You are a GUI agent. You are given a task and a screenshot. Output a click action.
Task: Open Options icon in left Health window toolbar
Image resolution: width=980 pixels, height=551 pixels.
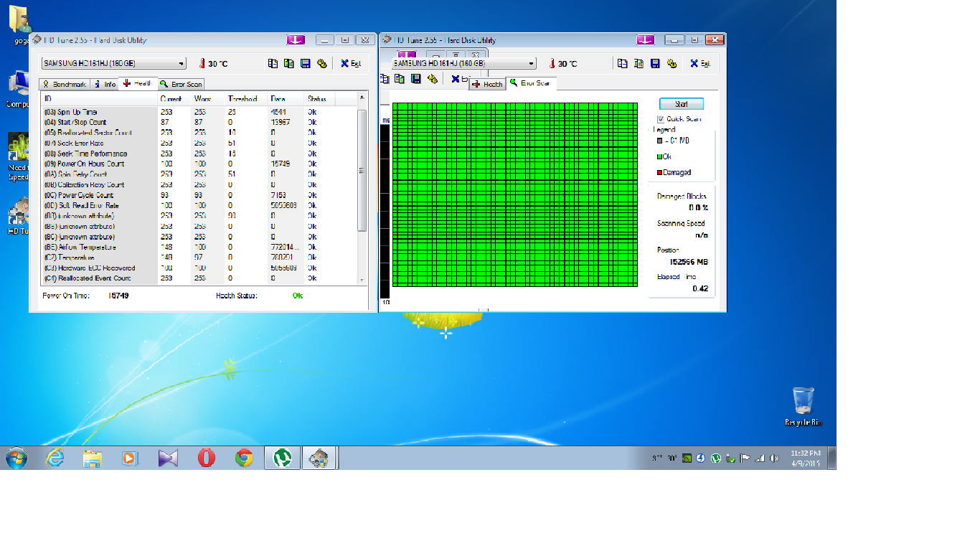[x=321, y=64]
